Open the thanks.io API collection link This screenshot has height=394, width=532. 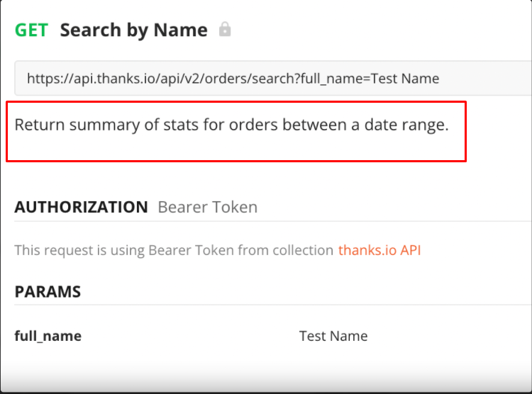coord(379,250)
